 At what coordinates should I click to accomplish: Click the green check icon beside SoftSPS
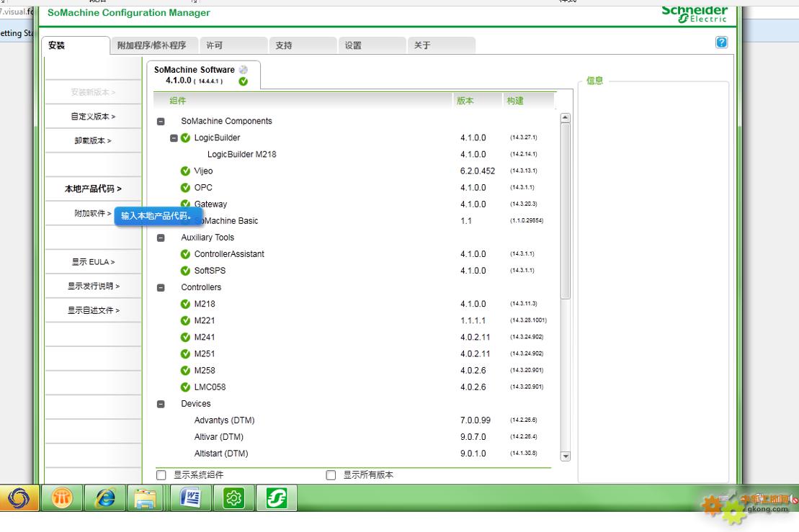point(185,271)
